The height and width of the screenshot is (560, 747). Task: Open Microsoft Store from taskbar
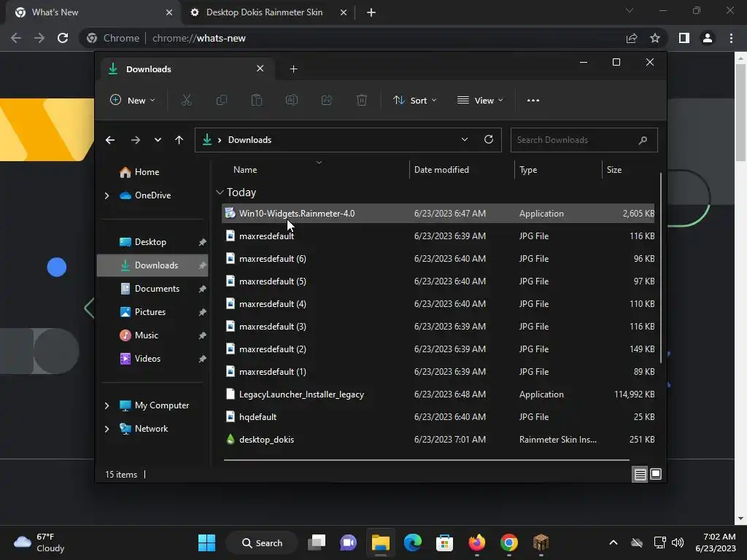[444, 542]
